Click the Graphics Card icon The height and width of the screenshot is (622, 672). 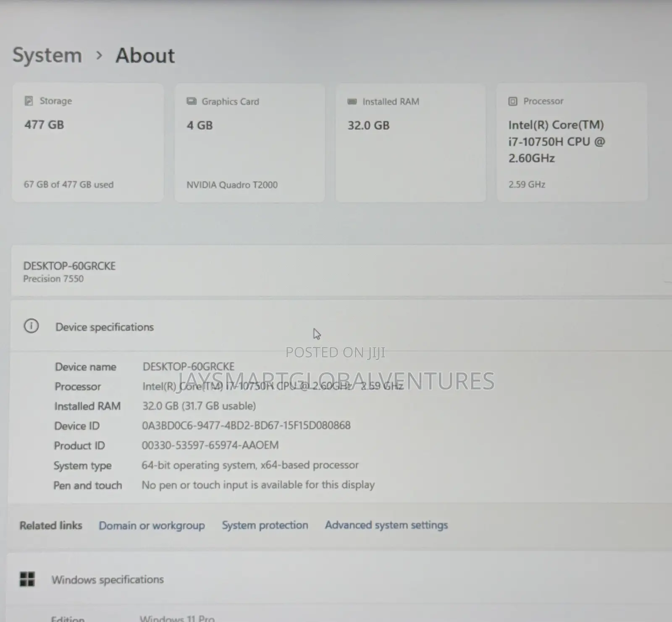point(192,102)
